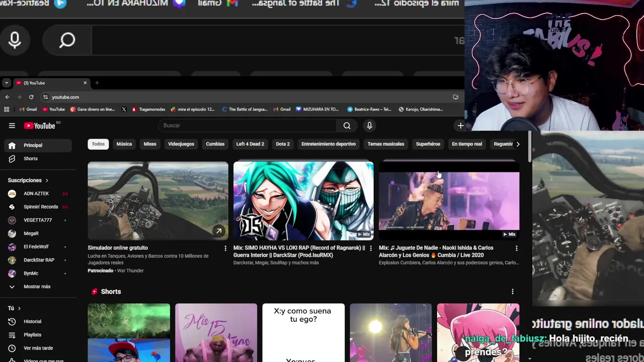The image size is (644, 362).
Task: Open Spinnin' Records subscription
Action: point(38,207)
